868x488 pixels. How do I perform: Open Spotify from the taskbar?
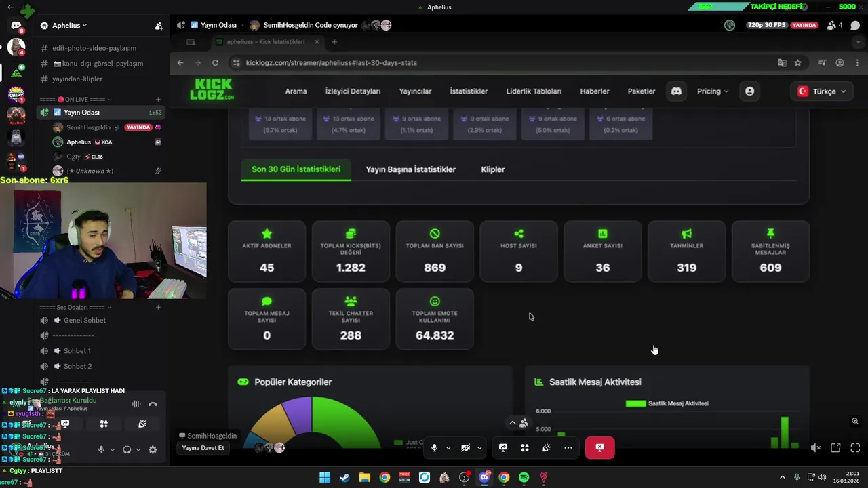pos(524,477)
